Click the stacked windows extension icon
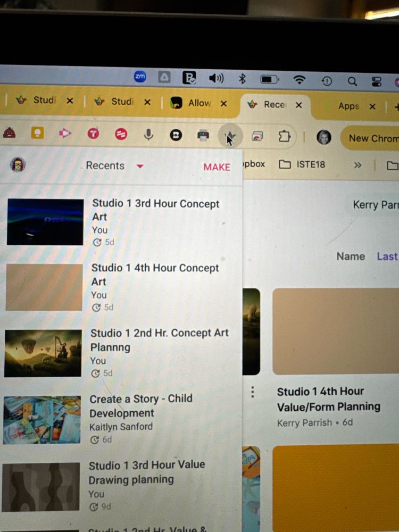The image size is (399, 532). point(257,136)
